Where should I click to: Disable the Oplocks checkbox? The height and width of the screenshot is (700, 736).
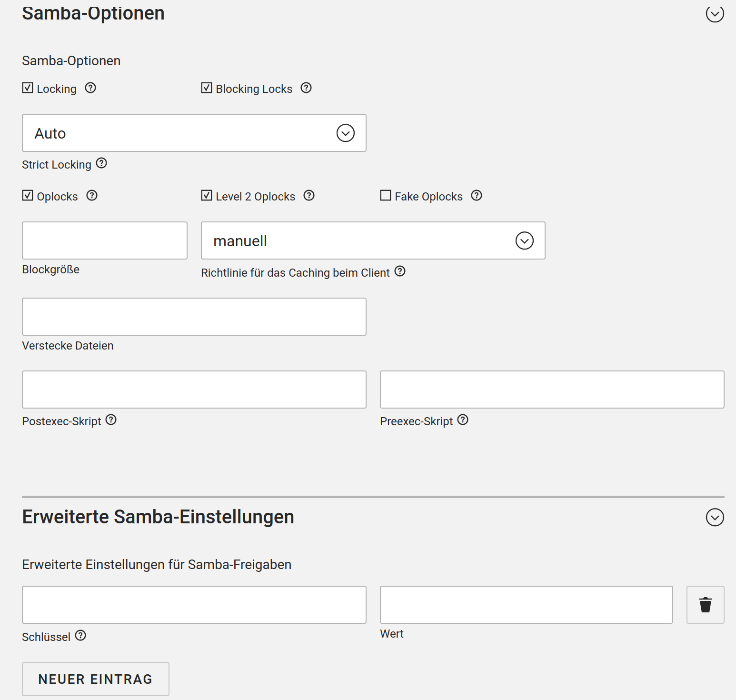pyautogui.click(x=28, y=195)
